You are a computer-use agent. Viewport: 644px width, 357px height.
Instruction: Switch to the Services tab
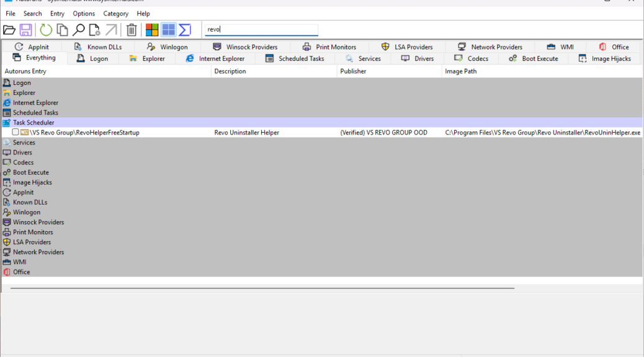point(363,58)
